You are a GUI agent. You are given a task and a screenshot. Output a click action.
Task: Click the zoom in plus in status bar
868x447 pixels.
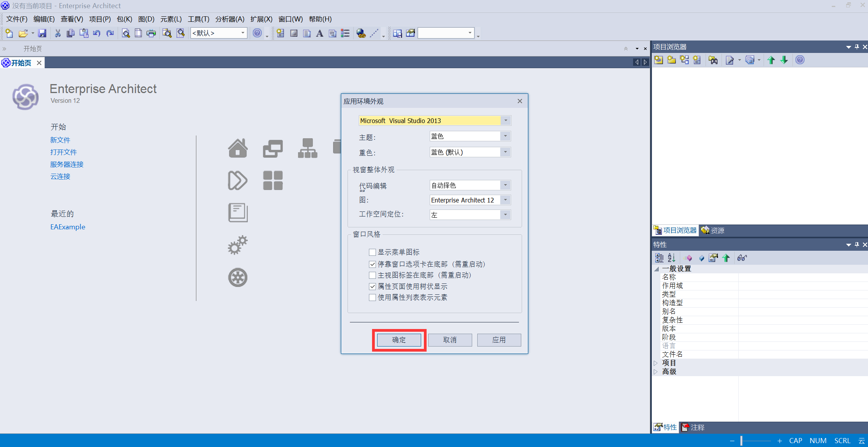pyautogui.click(x=780, y=441)
